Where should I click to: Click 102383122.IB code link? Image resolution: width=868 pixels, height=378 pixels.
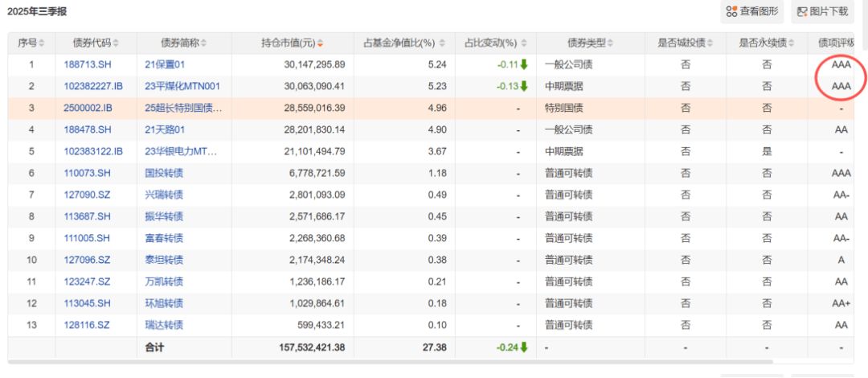coord(93,151)
